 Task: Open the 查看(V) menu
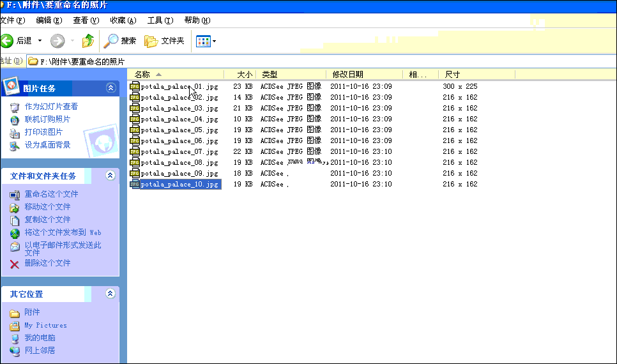86,20
